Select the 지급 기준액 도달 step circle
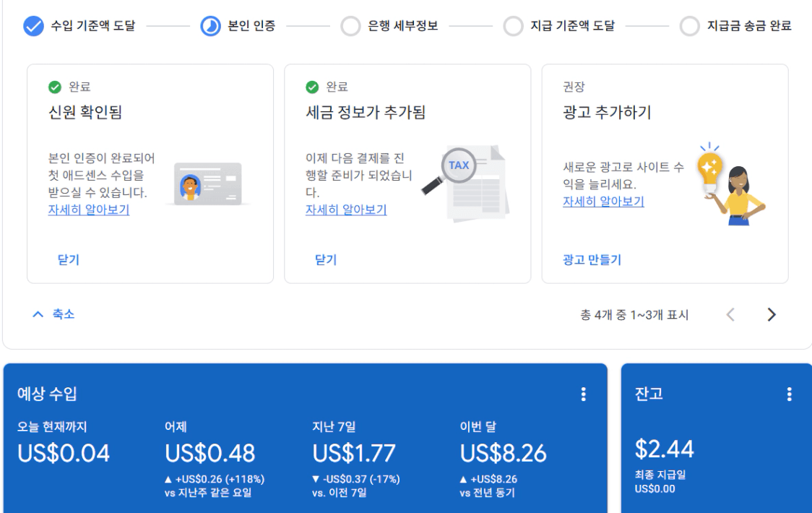812x513 pixels. tap(513, 27)
